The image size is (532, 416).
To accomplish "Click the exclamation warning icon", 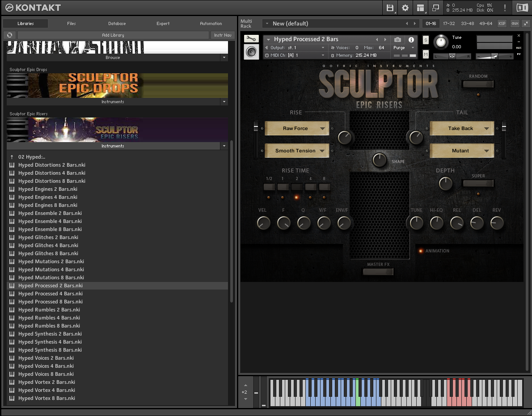I will 505,8.
